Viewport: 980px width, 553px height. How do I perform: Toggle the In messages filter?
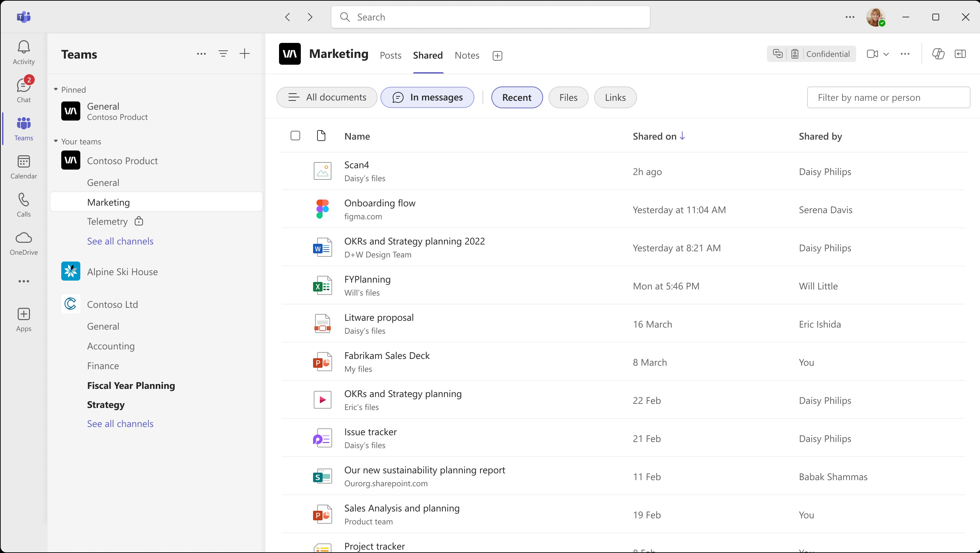point(427,97)
